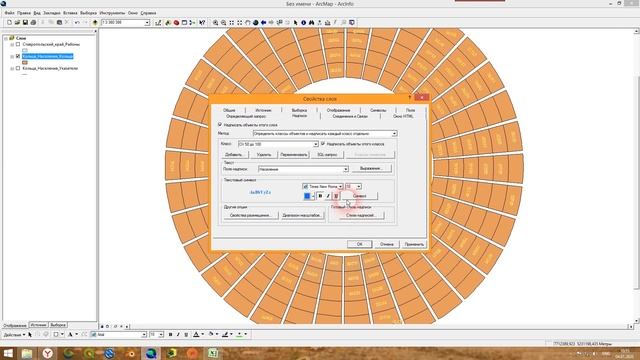Select the arrow pointer in Draw toolbar
This screenshot has width=640, height=360.
point(30,335)
